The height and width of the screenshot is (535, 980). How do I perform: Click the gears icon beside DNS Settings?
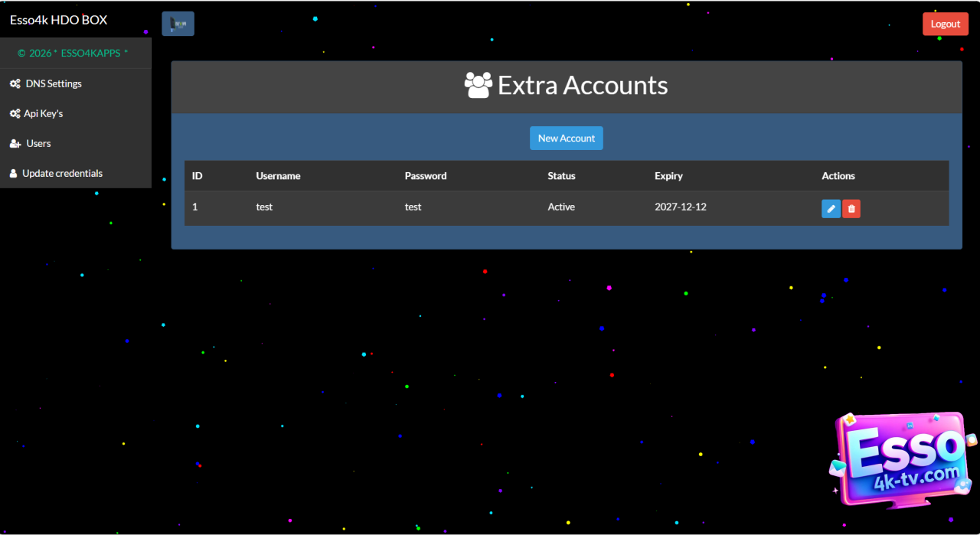(15, 83)
